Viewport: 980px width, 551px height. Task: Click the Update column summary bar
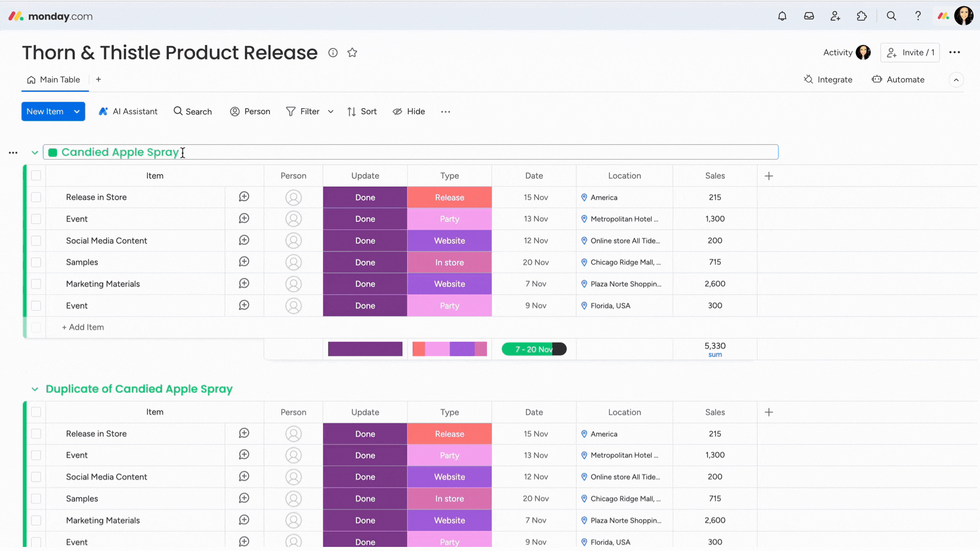[x=365, y=349]
